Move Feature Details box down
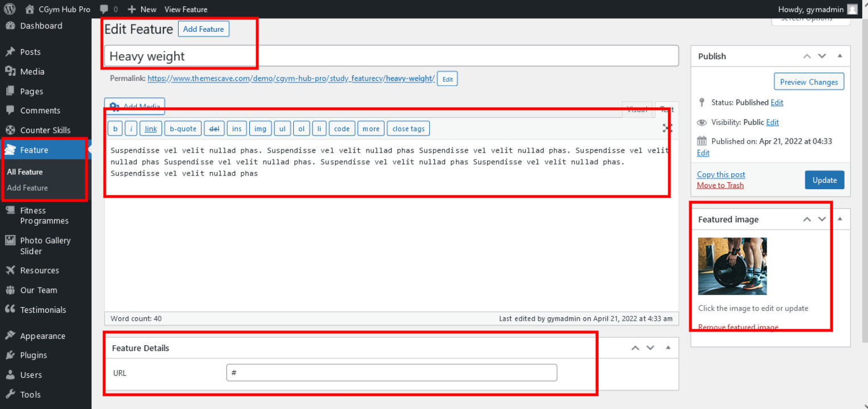 tap(651, 347)
